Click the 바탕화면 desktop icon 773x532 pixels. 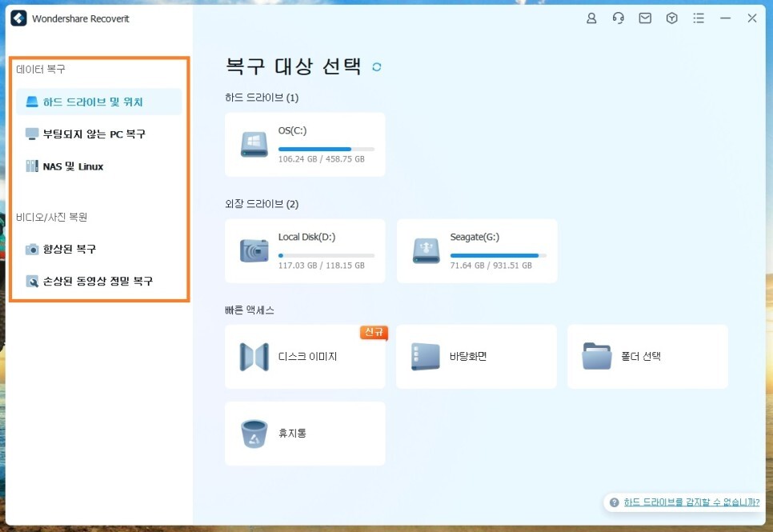click(x=426, y=357)
